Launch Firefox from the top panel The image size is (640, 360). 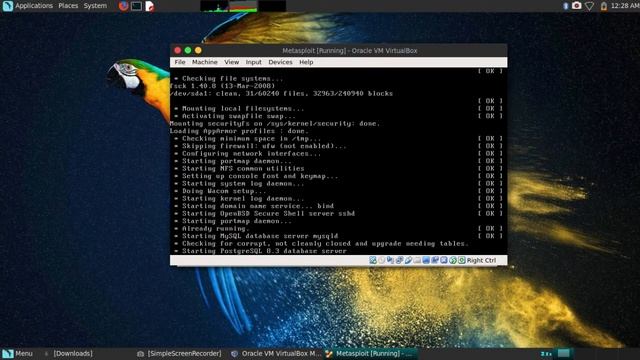pos(123,6)
